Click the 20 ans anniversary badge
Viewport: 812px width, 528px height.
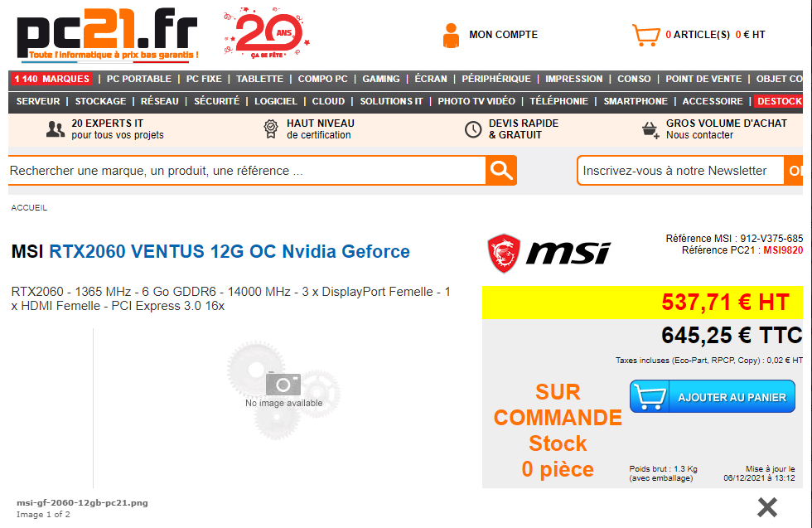[x=267, y=33]
